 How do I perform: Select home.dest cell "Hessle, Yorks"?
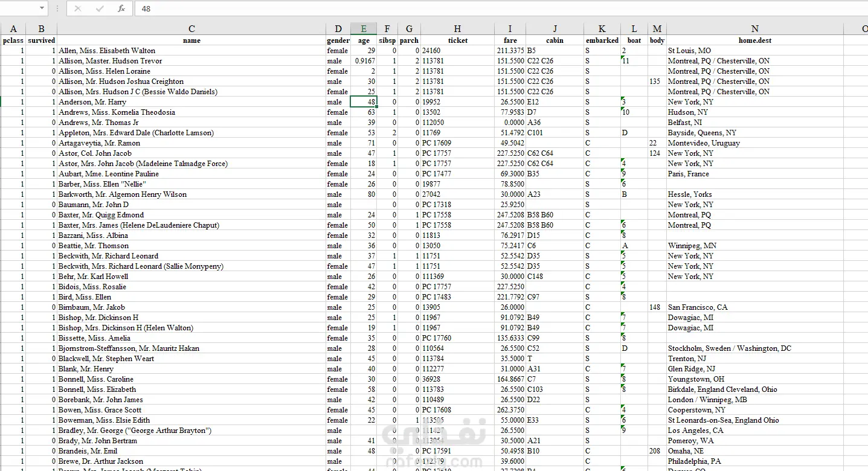pyautogui.click(x=755, y=194)
